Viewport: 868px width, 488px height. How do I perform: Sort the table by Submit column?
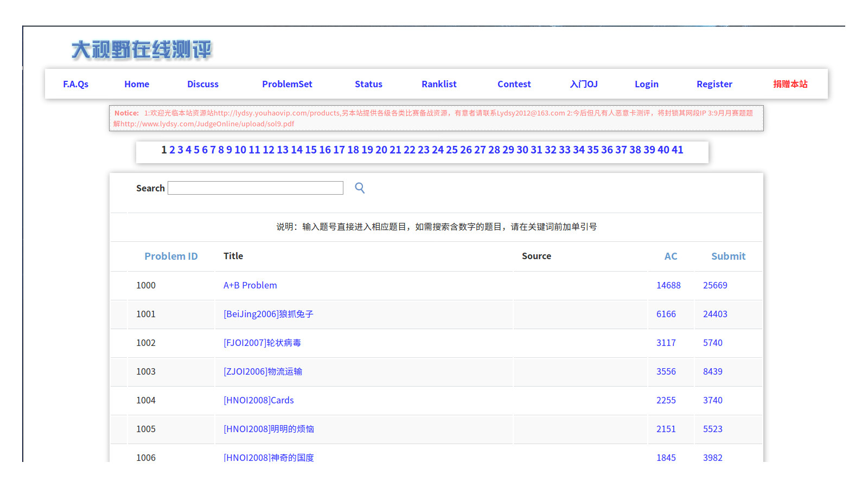click(x=728, y=256)
